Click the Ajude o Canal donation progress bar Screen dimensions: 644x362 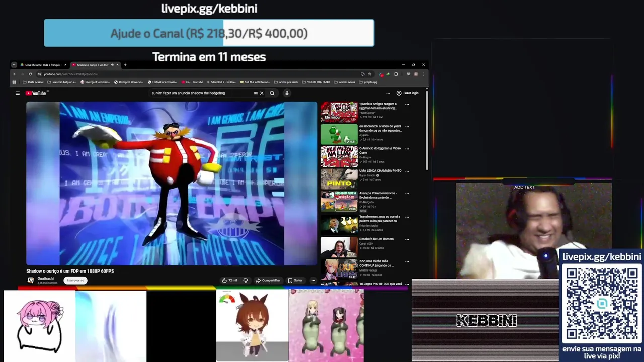pos(209,33)
